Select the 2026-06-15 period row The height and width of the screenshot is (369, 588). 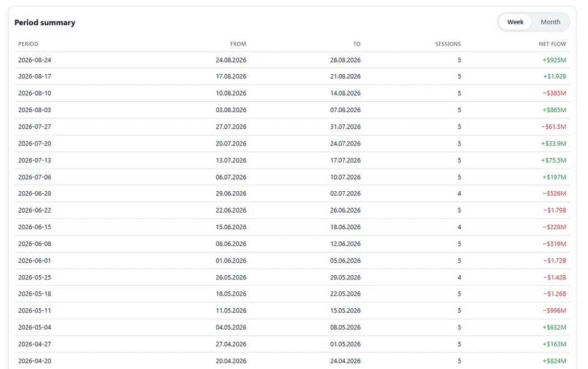point(292,227)
